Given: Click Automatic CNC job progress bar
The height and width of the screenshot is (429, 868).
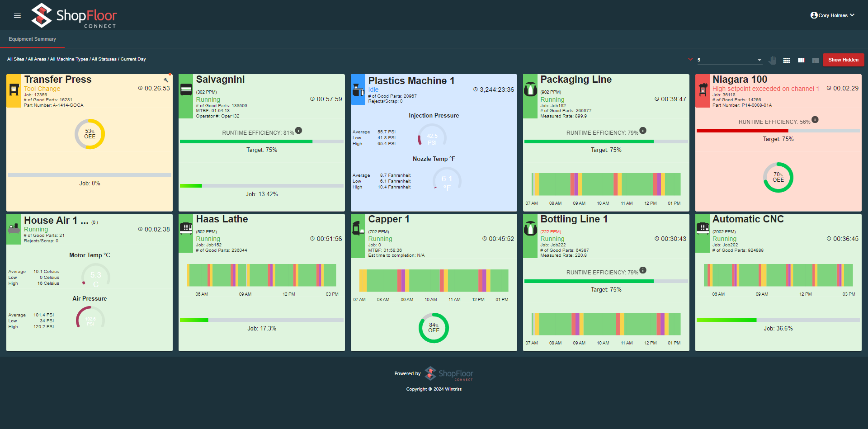Looking at the screenshot, I should tap(778, 320).
